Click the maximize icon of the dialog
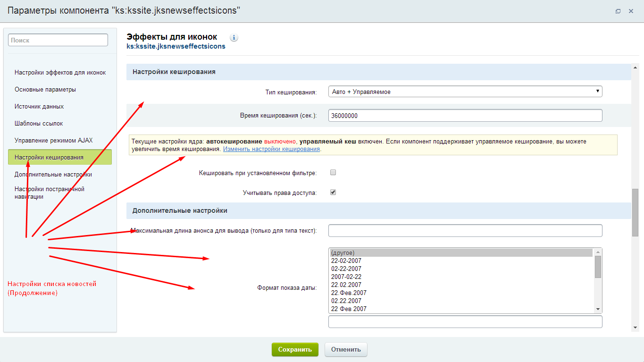Screen dimensions: 644x362 [618, 10]
